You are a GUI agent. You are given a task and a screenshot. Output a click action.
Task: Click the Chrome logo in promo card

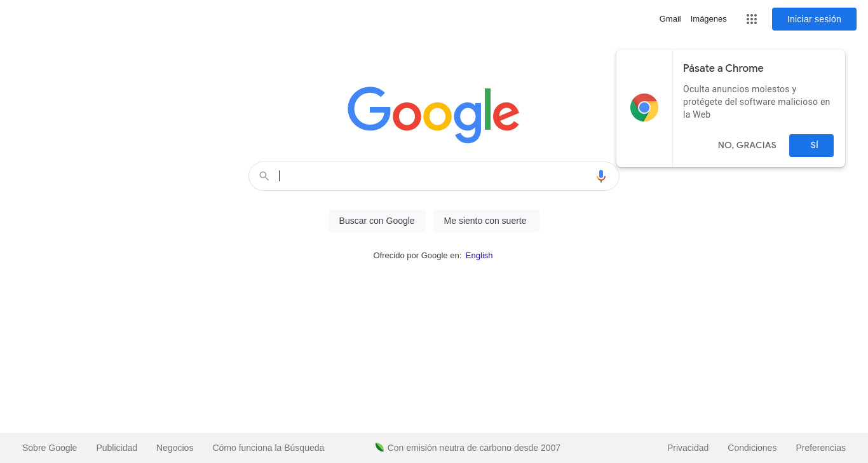click(x=644, y=107)
